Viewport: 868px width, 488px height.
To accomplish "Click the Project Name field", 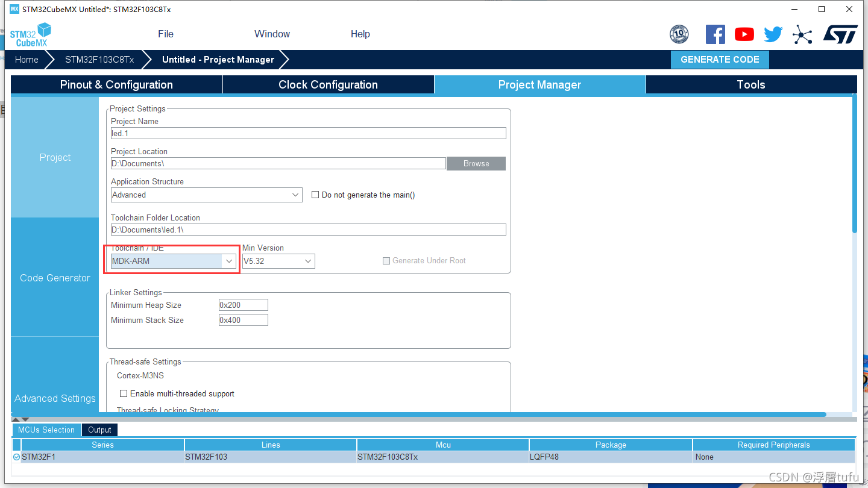I will pyautogui.click(x=309, y=133).
